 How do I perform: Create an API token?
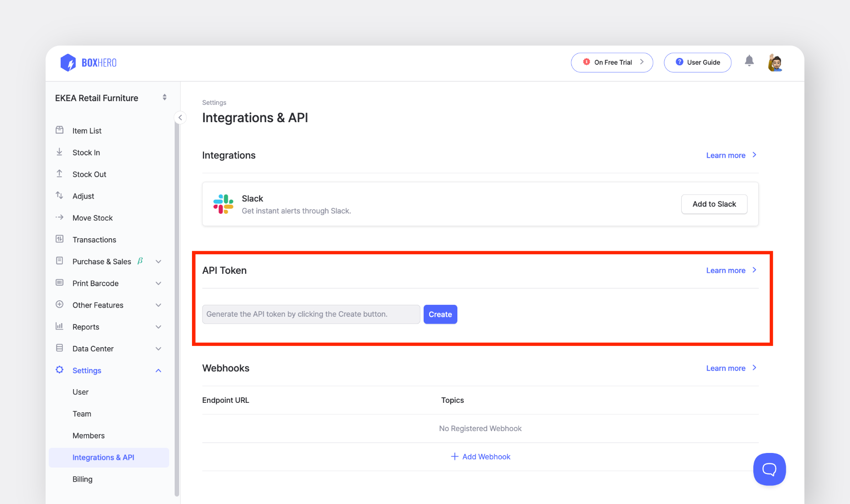point(440,314)
